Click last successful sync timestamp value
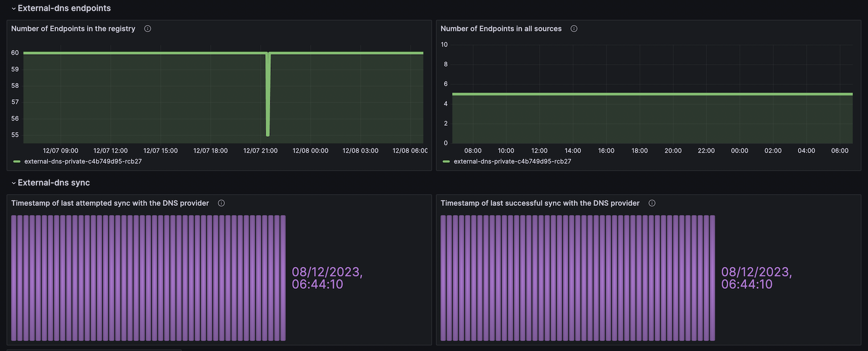 [x=756, y=278]
